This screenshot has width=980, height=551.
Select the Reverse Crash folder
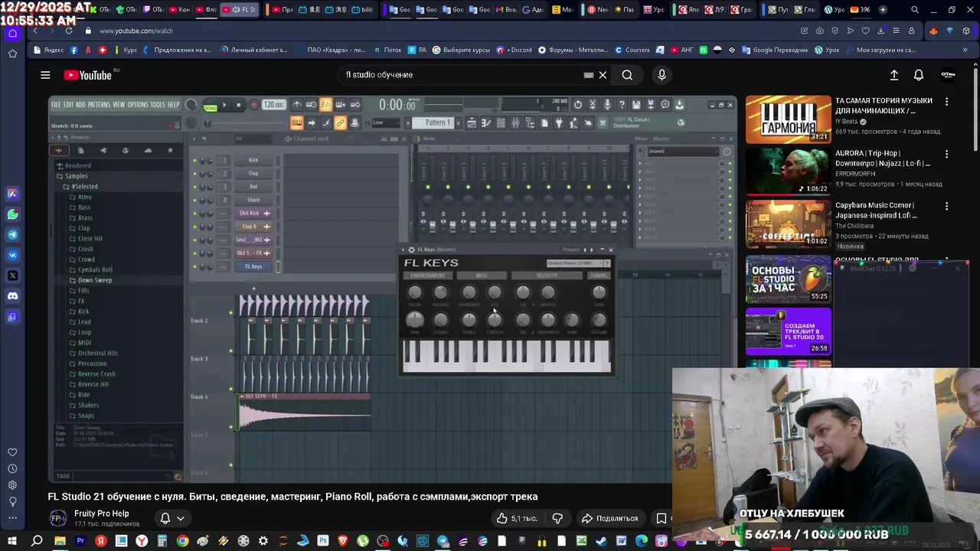tap(96, 374)
